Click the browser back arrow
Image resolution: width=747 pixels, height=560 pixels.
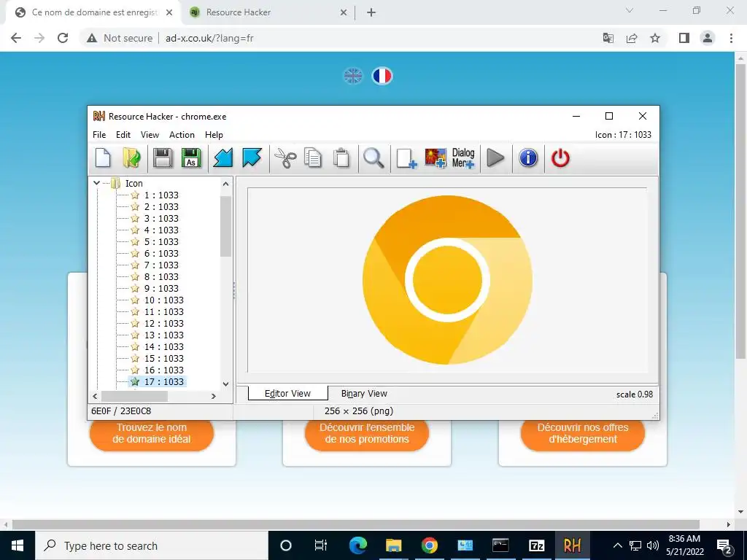click(x=16, y=38)
